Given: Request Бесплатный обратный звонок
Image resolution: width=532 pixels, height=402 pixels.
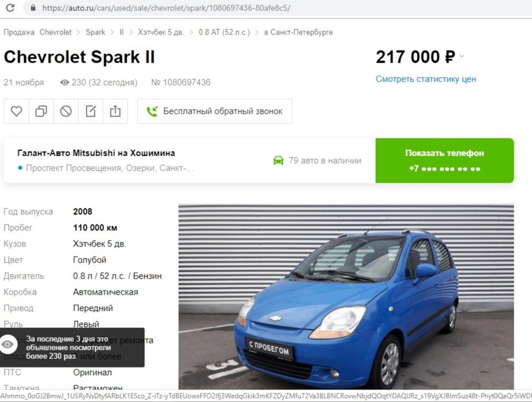Looking at the screenshot, I should click(215, 111).
